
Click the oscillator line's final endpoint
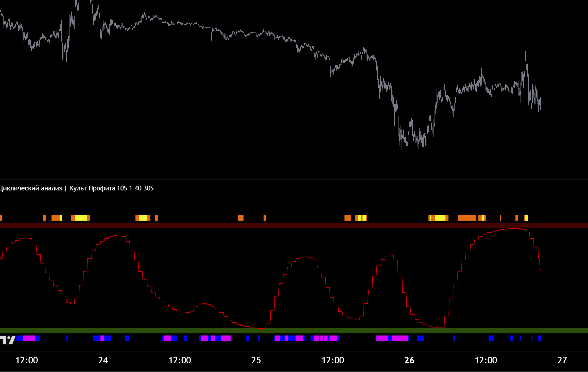[x=541, y=270]
